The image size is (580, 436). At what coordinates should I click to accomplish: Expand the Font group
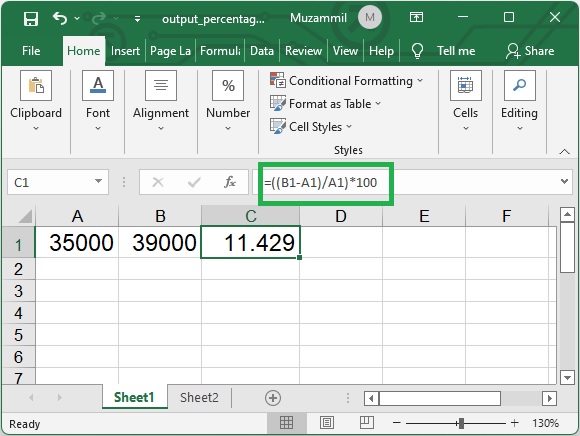tap(98, 101)
